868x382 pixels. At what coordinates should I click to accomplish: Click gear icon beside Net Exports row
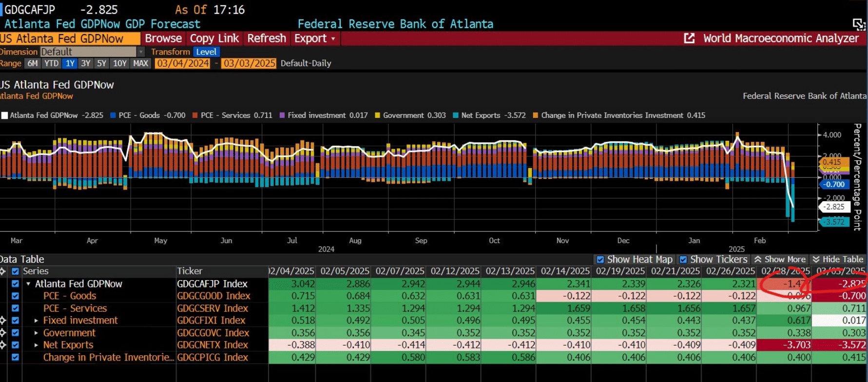[2, 345]
